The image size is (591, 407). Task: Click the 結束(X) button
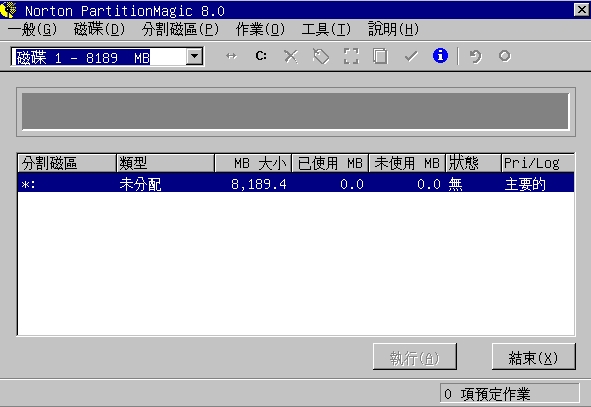[x=533, y=357]
